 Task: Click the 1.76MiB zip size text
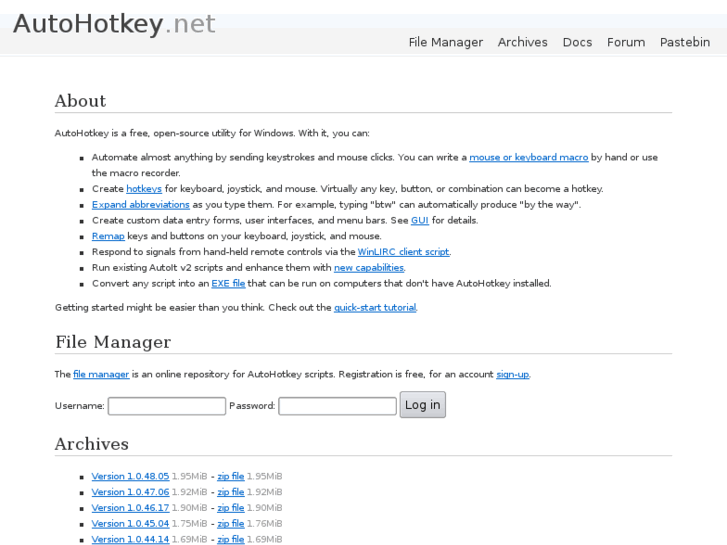coord(264,524)
